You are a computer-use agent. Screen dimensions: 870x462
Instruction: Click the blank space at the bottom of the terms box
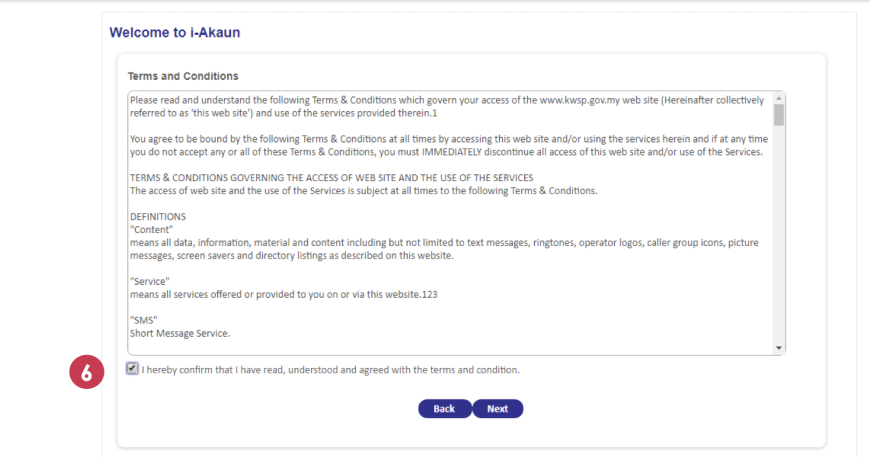[451, 347]
